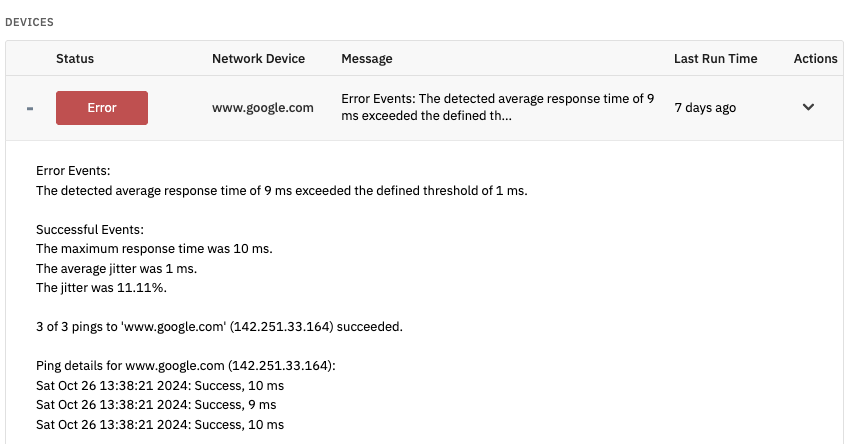Image resolution: width=852 pixels, height=444 pixels.
Task: Click the average jitter 1 ms line
Action: pyautogui.click(x=131, y=268)
